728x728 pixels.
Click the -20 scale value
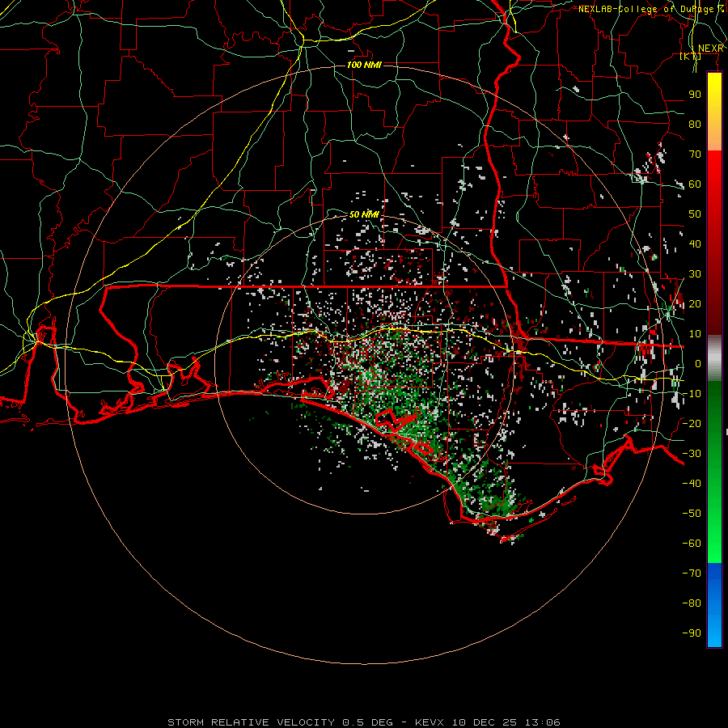click(692, 424)
